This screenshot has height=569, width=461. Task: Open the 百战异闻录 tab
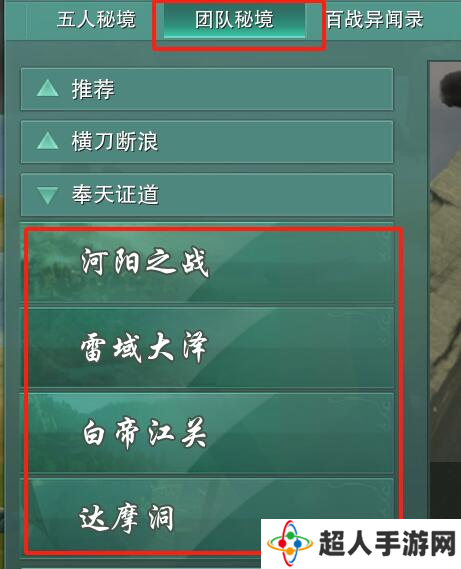pos(375,19)
